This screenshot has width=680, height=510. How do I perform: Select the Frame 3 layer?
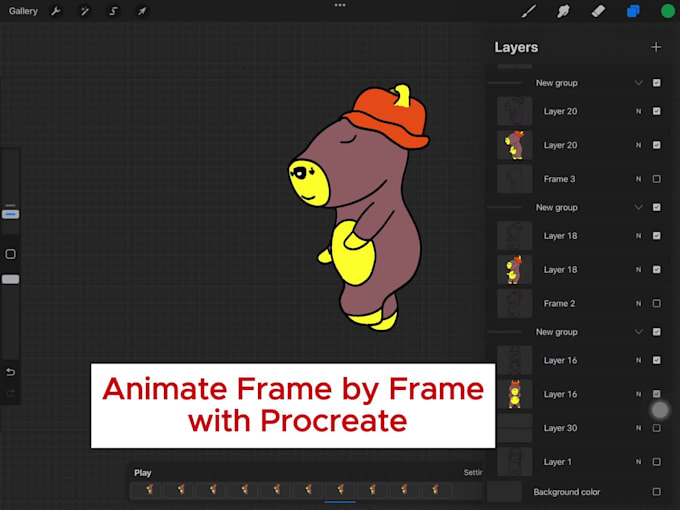pos(579,179)
